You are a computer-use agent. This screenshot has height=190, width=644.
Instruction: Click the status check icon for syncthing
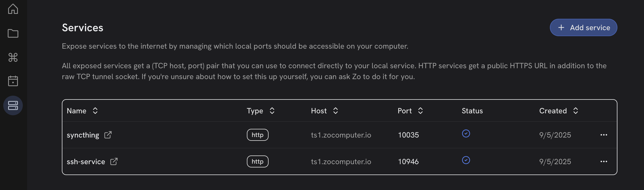click(x=466, y=133)
